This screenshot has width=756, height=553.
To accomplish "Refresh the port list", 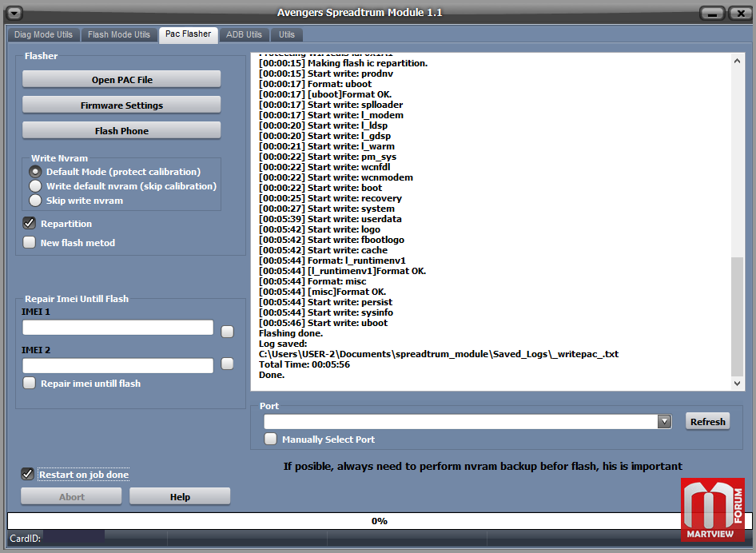I will 707,421.
